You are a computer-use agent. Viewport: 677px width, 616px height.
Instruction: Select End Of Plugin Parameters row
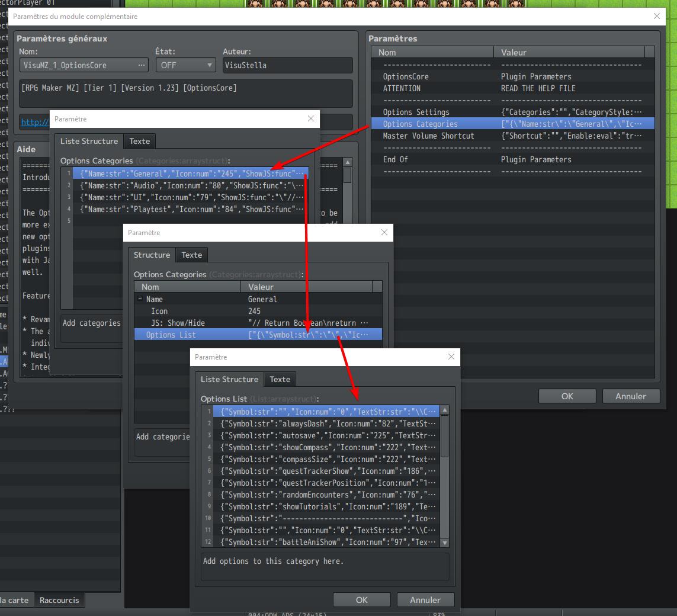512,160
